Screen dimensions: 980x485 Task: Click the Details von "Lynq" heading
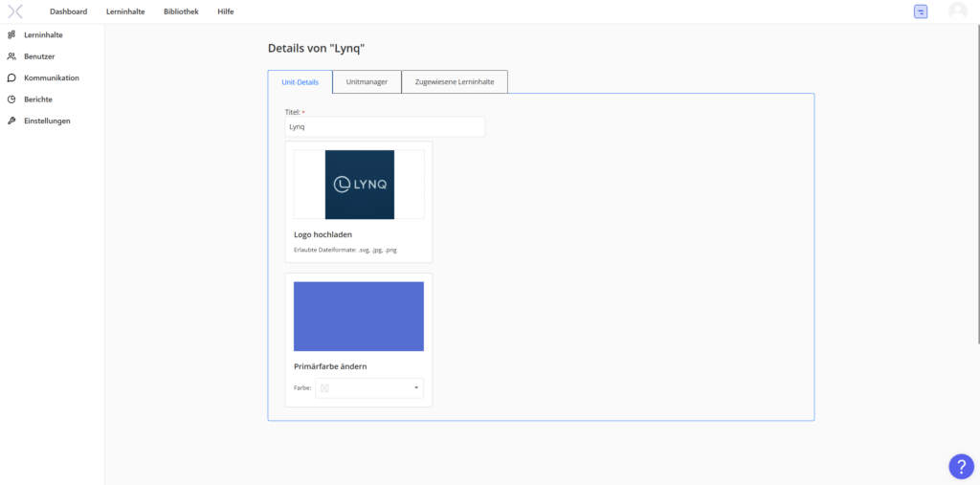(x=316, y=48)
